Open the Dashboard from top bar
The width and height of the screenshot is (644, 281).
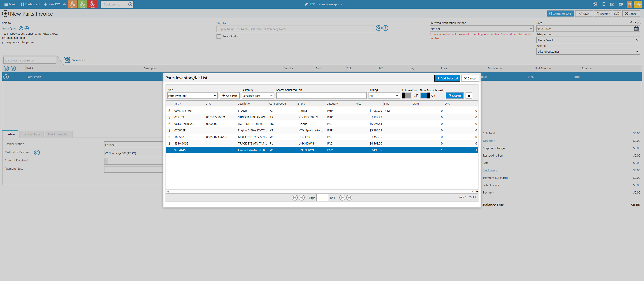click(x=30, y=4)
